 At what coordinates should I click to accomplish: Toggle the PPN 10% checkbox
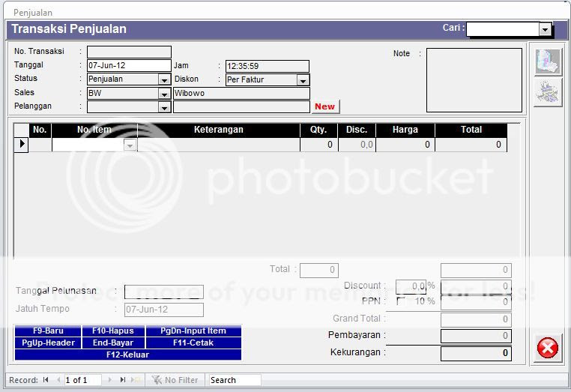pos(401,301)
